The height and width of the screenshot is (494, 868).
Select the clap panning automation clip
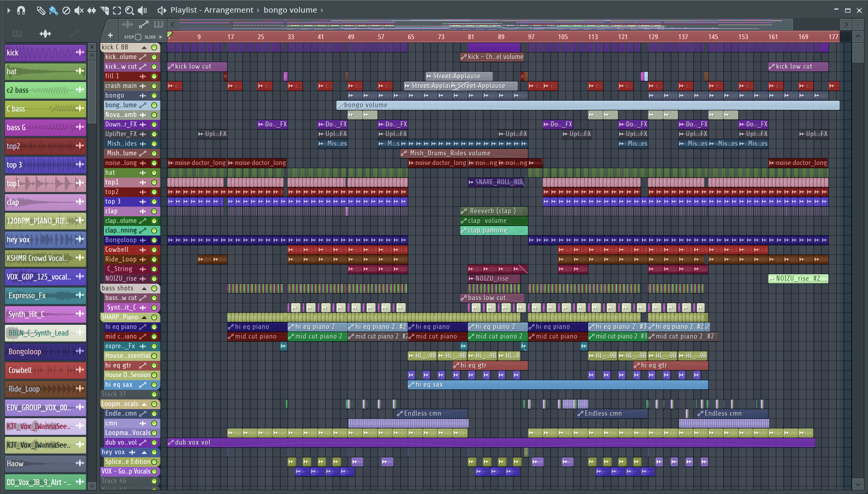[494, 231]
